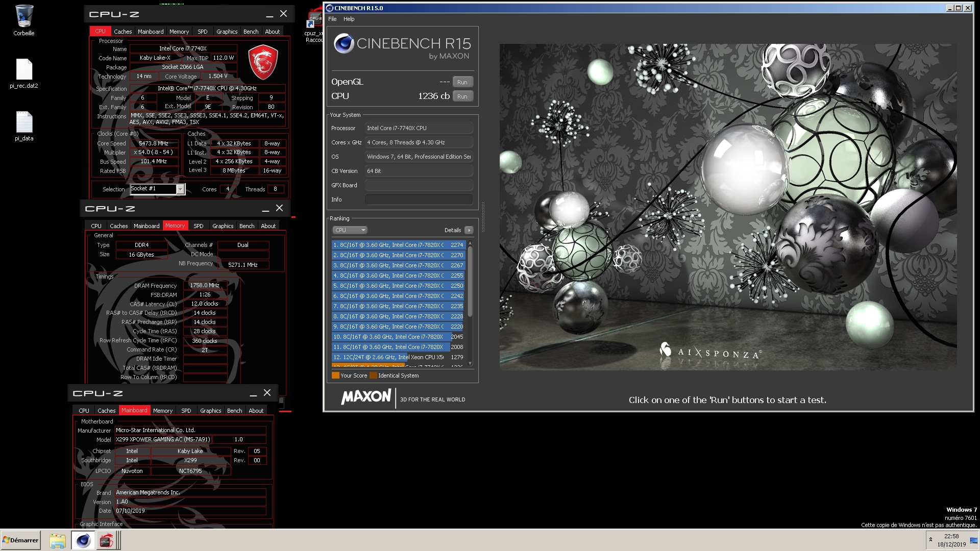
Task: Close the Cinebench window
Action: pyautogui.click(x=967, y=8)
